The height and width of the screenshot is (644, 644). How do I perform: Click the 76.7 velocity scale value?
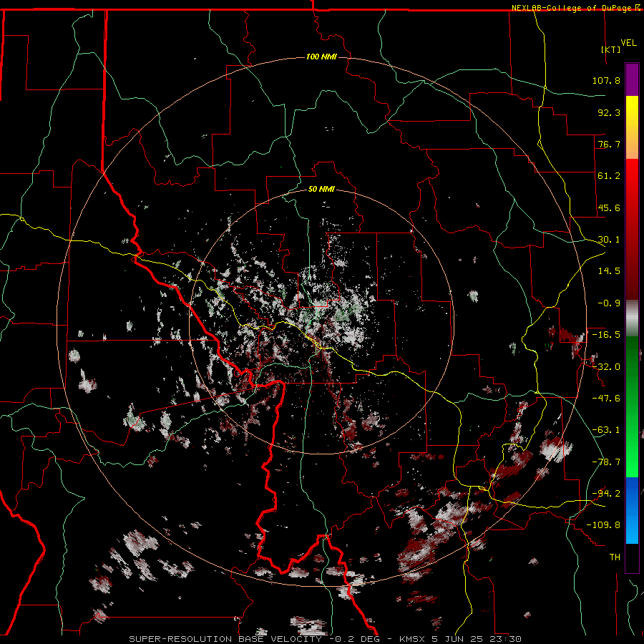(609, 144)
